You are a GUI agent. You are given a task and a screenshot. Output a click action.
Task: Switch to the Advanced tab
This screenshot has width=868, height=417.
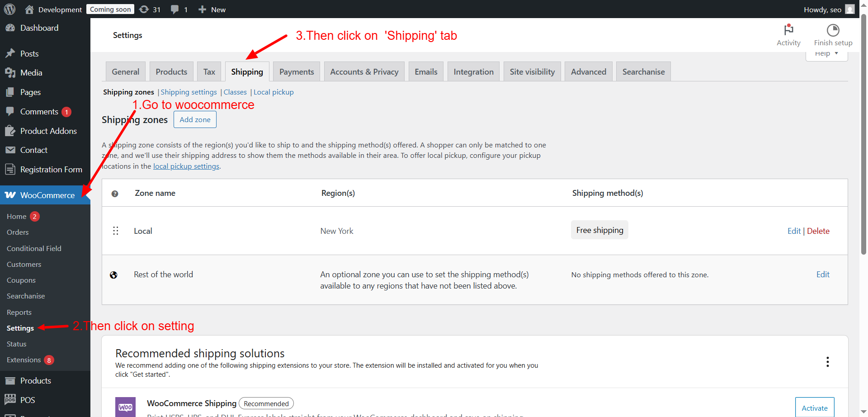(589, 71)
